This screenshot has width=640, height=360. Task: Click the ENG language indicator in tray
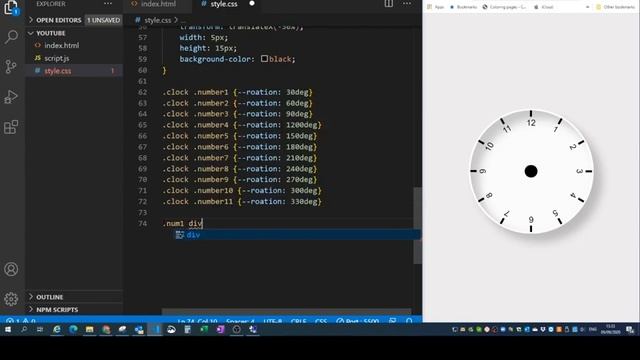click(x=593, y=329)
